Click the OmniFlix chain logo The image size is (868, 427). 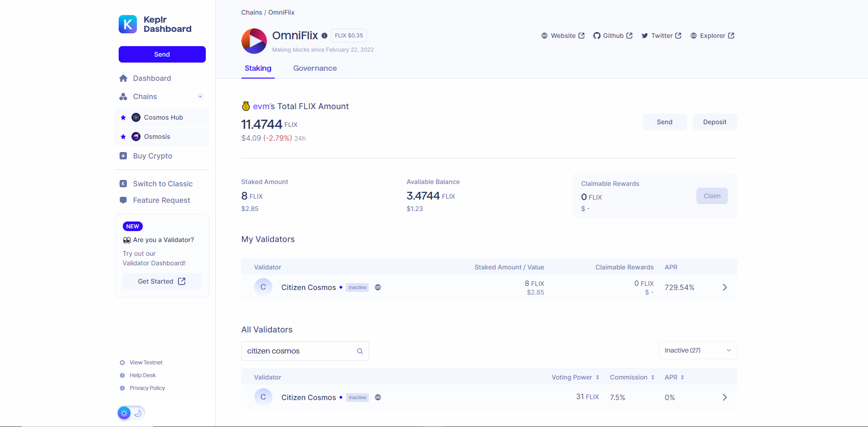[x=254, y=41]
